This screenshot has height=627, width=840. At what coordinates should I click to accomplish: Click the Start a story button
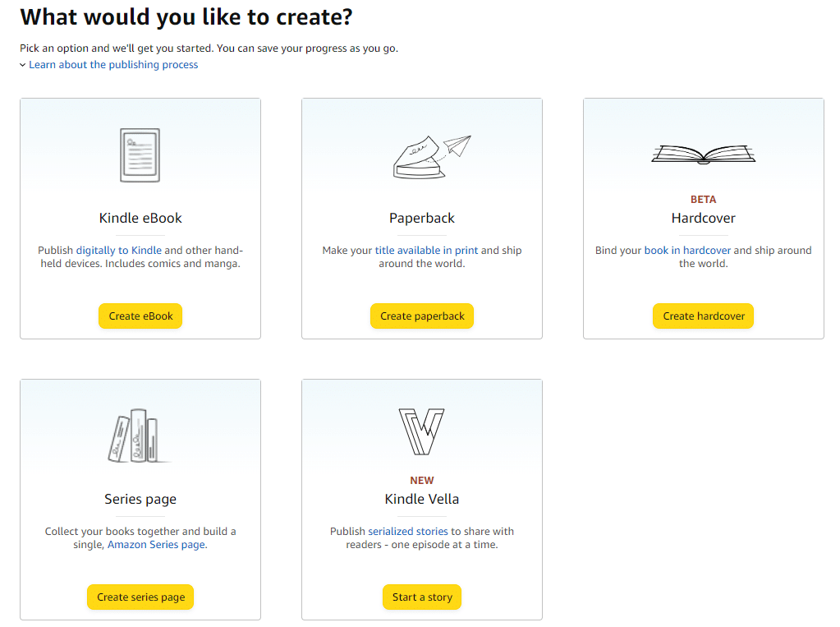click(421, 597)
